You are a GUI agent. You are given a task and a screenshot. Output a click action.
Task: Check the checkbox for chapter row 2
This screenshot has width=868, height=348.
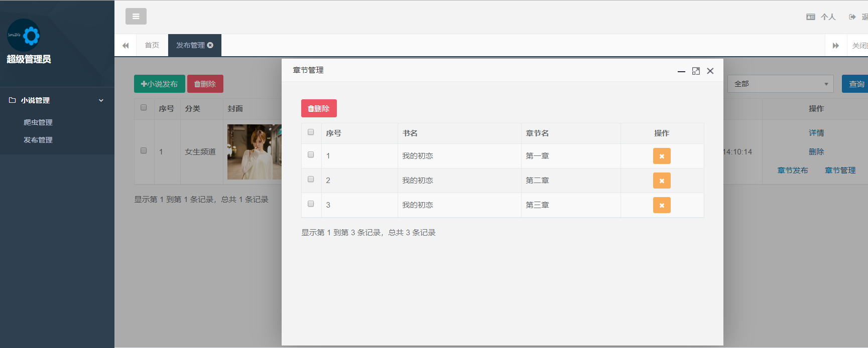click(311, 180)
